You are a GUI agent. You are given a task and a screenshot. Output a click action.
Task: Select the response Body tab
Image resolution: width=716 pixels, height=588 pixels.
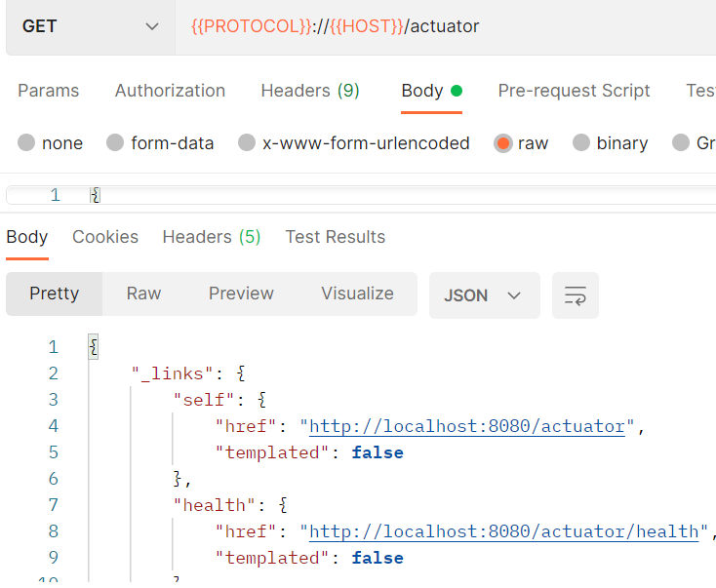point(27,237)
